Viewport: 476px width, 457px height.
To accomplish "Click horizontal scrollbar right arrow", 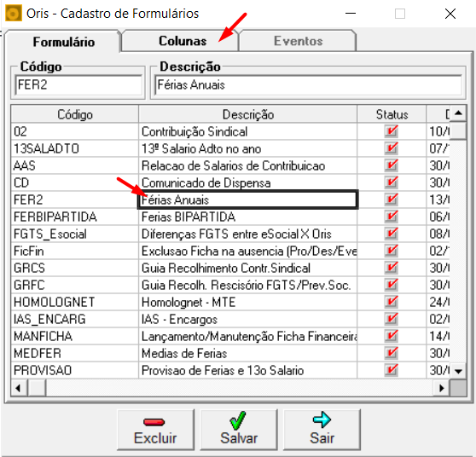I will point(441,388).
